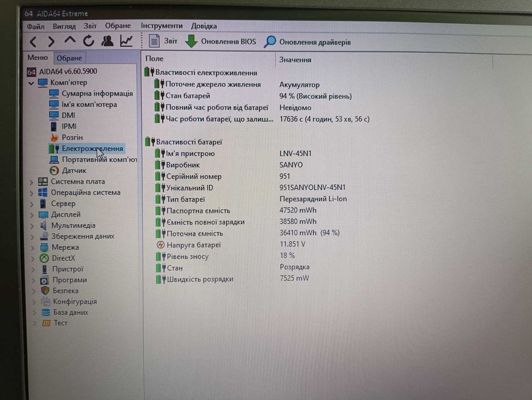Click the Тест benchmark icon
This screenshot has height=400, width=532.
46,323
